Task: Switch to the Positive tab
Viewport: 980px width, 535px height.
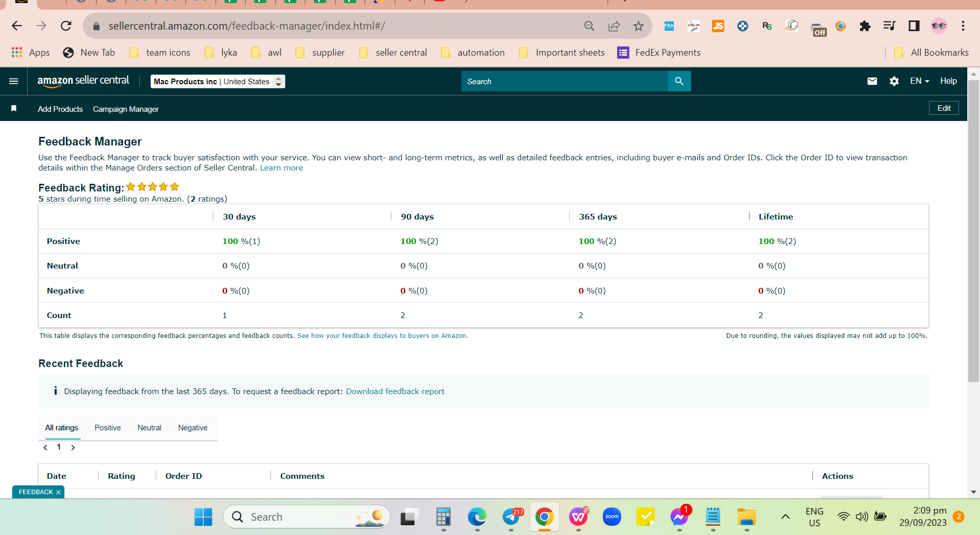Action: click(108, 428)
